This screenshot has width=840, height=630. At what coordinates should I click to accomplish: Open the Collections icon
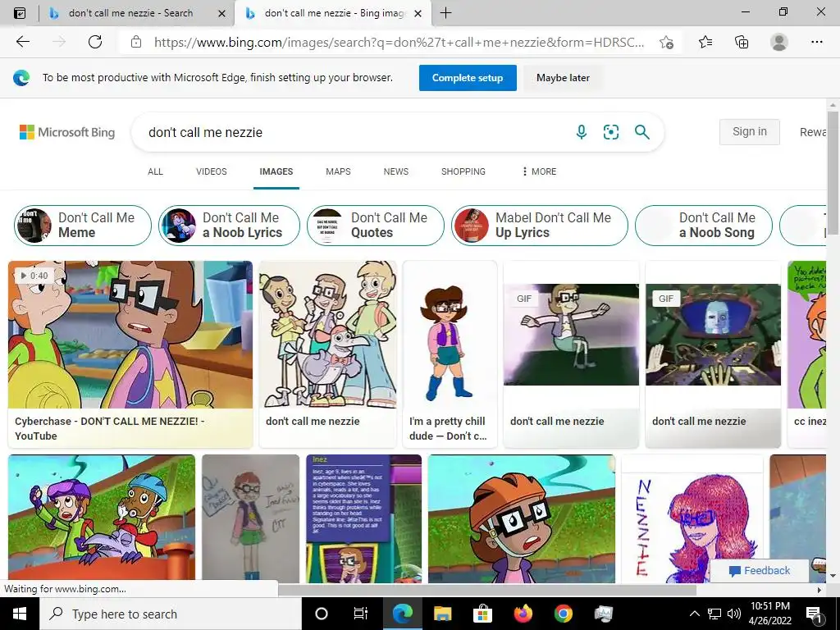point(742,42)
